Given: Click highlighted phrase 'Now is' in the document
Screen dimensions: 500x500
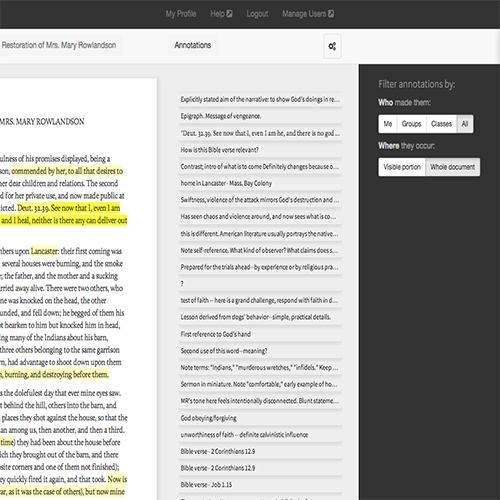Looking at the screenshot, I should 117,479.
